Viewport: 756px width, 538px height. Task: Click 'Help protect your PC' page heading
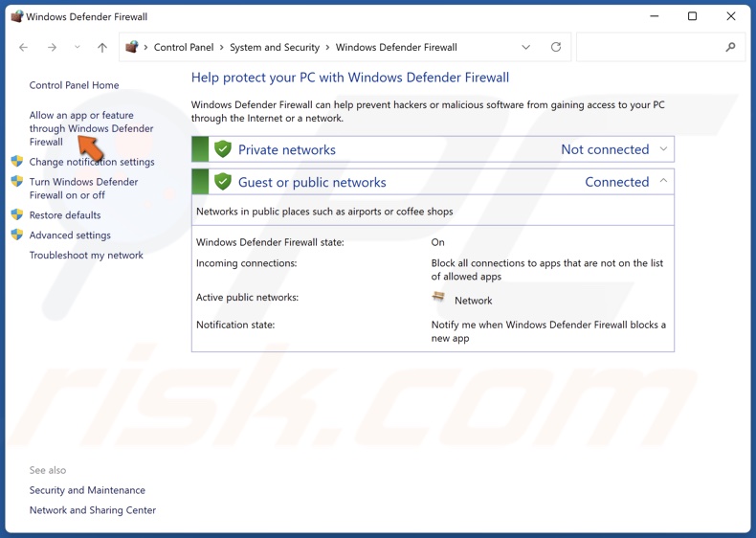tap(350, 78)
